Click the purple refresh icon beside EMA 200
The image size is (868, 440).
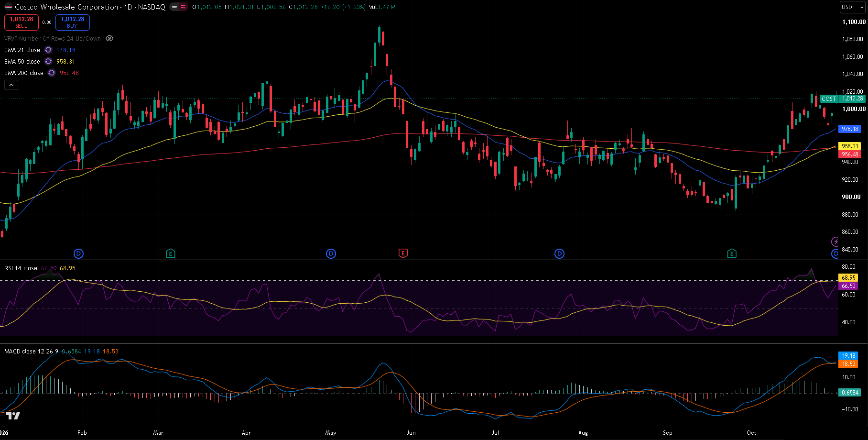pyautogui.click(x=52, y=73)
